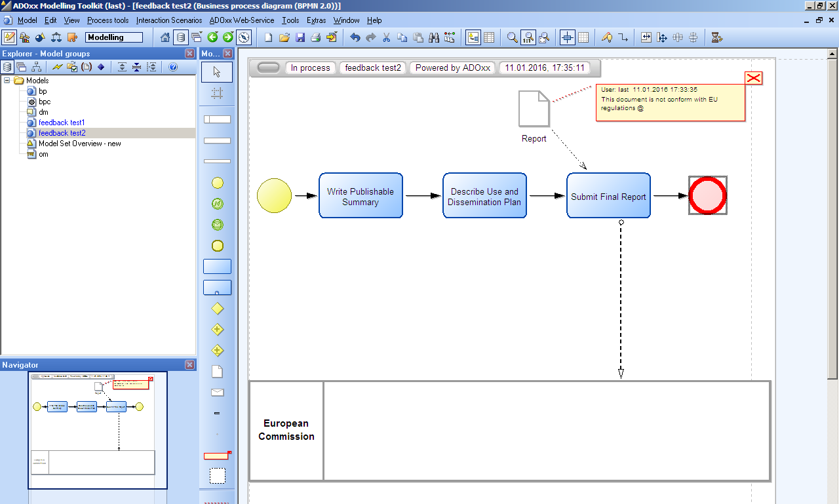Click the help question mark in Explorer
Screen dimensions: 839x504
point(173,67)
